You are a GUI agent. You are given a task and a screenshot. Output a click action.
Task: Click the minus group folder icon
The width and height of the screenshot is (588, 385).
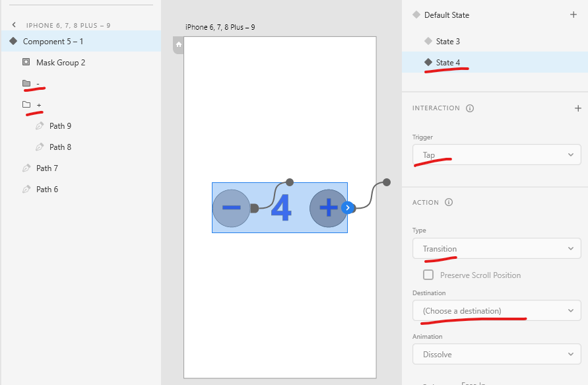26,83
